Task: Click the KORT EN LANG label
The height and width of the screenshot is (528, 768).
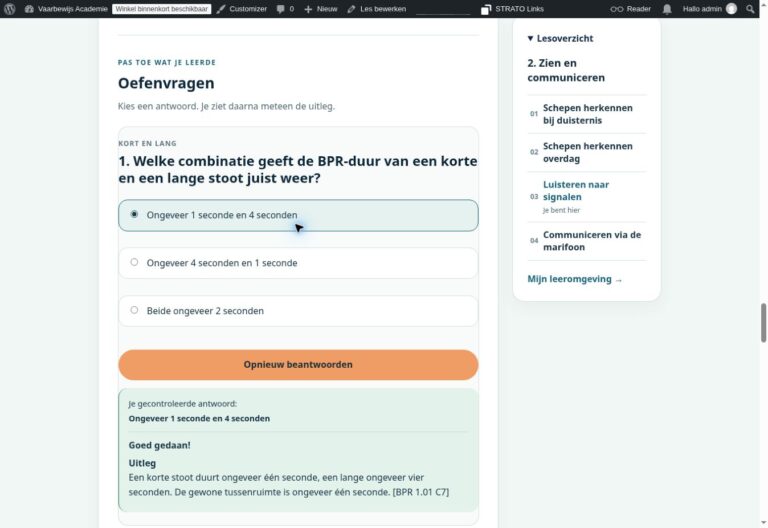Action: coord(147,144)
